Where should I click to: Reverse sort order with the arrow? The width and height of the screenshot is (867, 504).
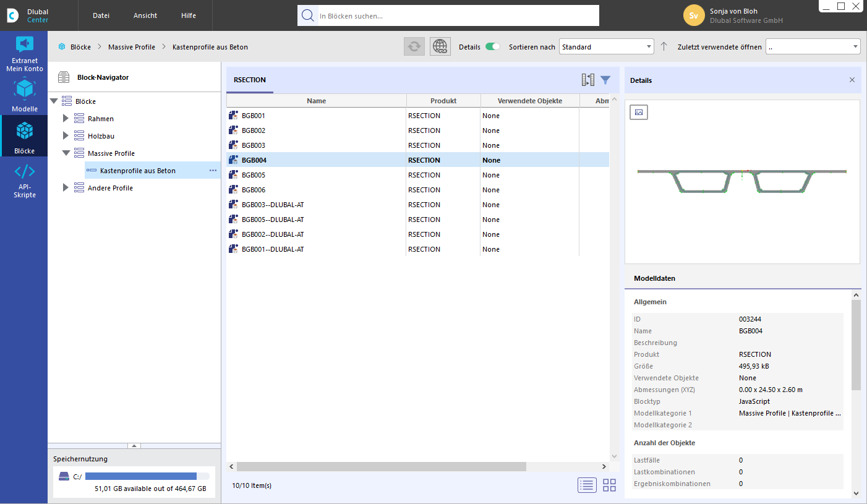tap(664, 46)
